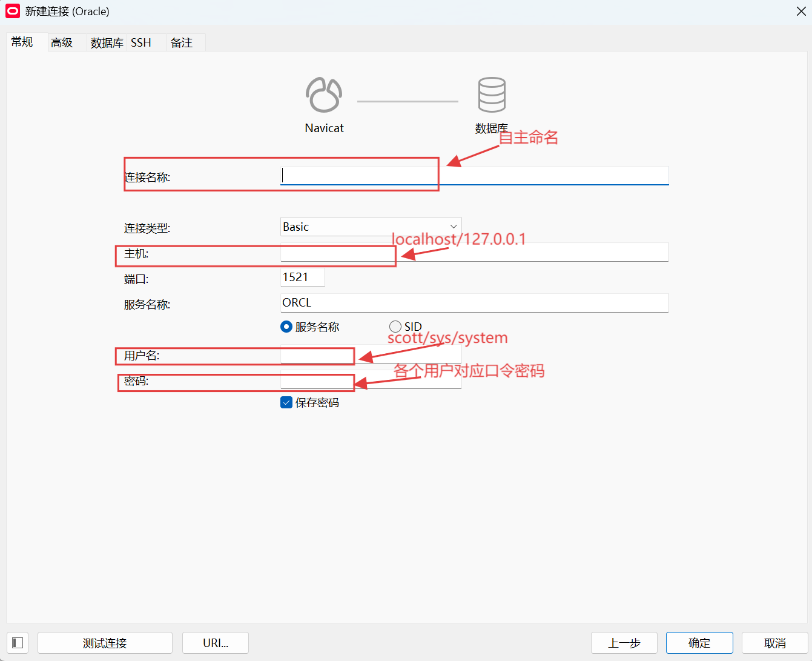Image resolution: width=812 pixels, height=661 pixels.
Task: Click the Oracle icon in title bar
Action: tap(13, 11)
